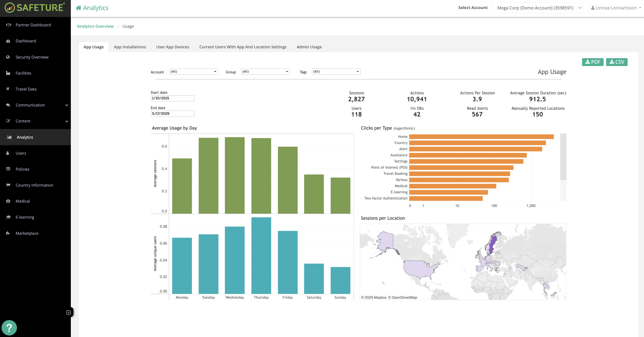This screenshot has width=644, height=337.
Task: Click the Travel Data airplane icon
Action: (x=8, y=89)
